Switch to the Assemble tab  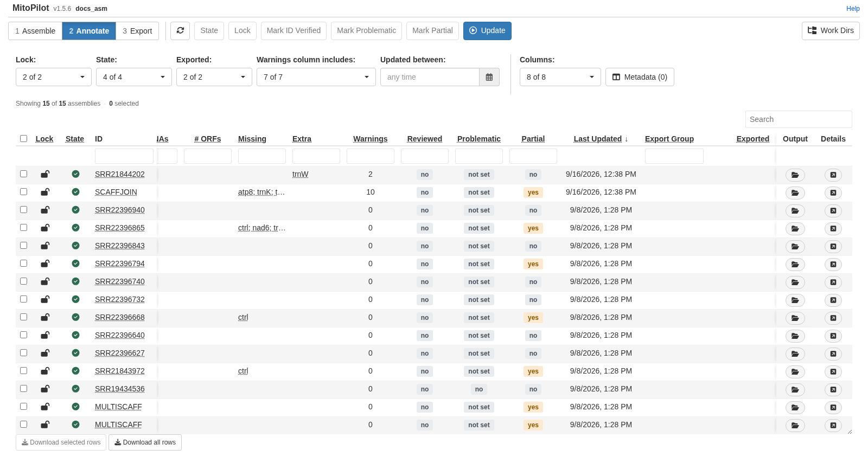[x=35, y=31]
